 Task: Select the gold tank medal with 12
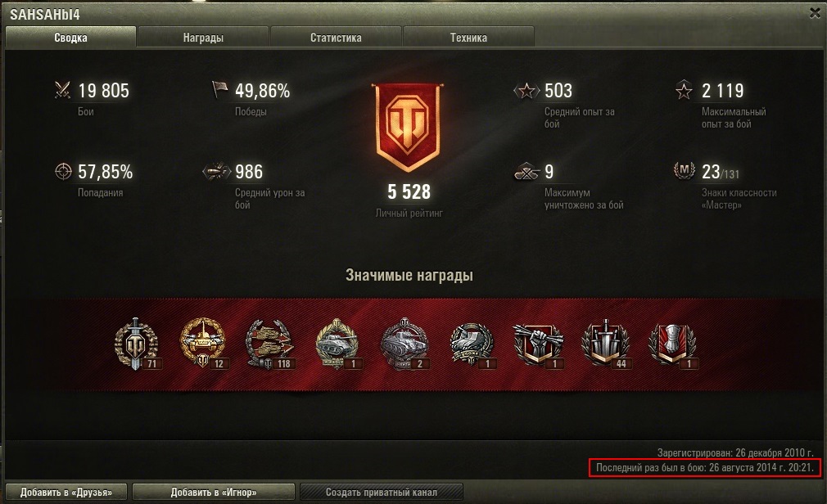(204, 344)
